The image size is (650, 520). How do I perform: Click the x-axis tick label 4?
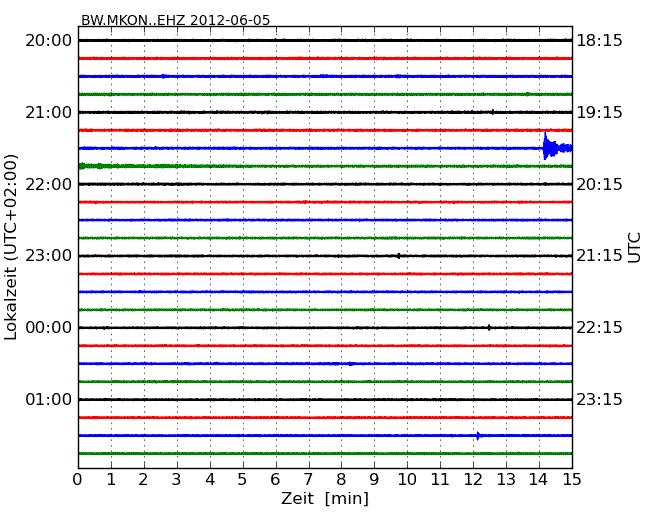pos(210,479)
